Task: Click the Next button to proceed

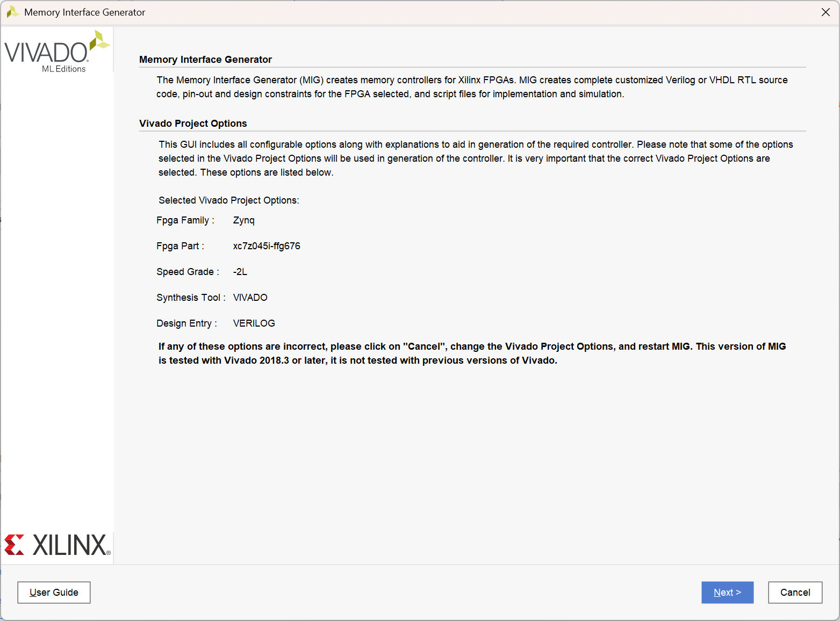Action: [x=727, y=592]
